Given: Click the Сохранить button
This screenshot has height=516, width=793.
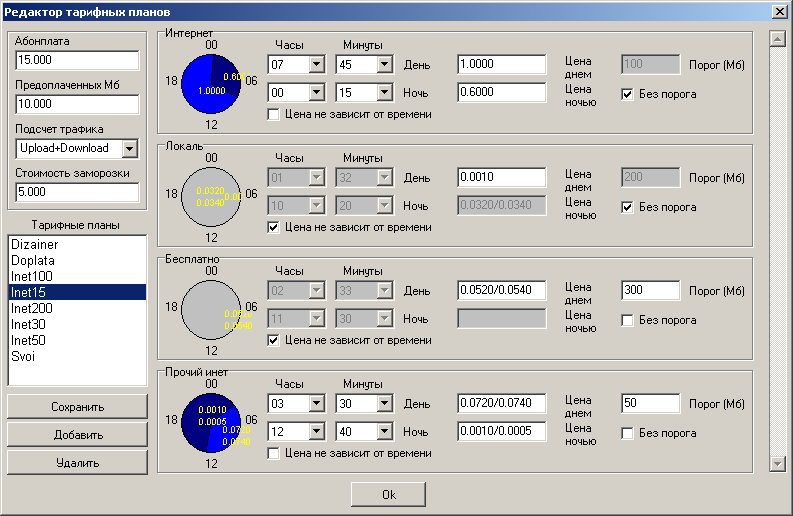Looking at the screenshot, I should click(77, 407).
